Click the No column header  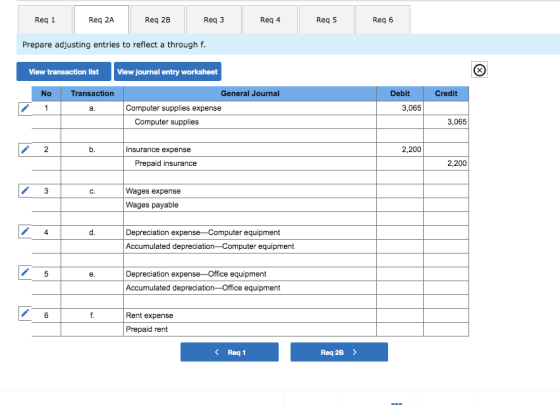pos(46,94)
